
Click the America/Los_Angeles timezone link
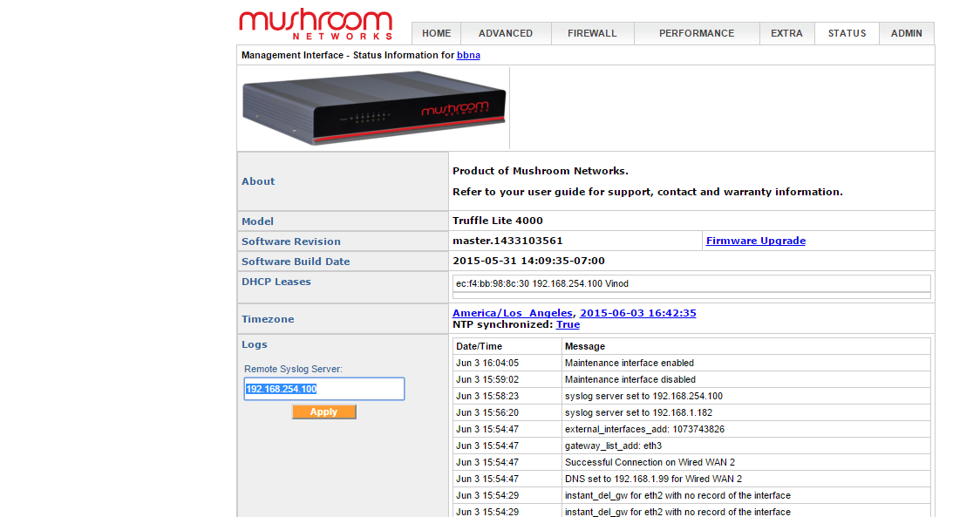click(513, 313)
